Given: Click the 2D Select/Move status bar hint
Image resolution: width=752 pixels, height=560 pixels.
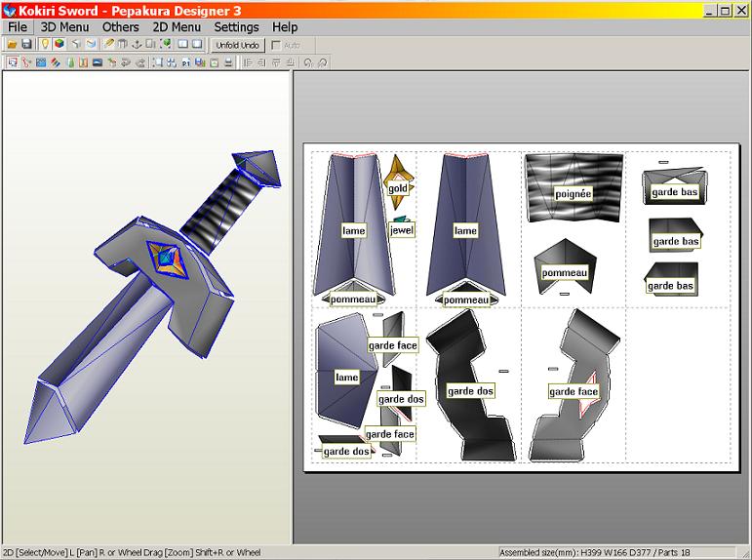Looking at the screenshot, I should [132, 553].
